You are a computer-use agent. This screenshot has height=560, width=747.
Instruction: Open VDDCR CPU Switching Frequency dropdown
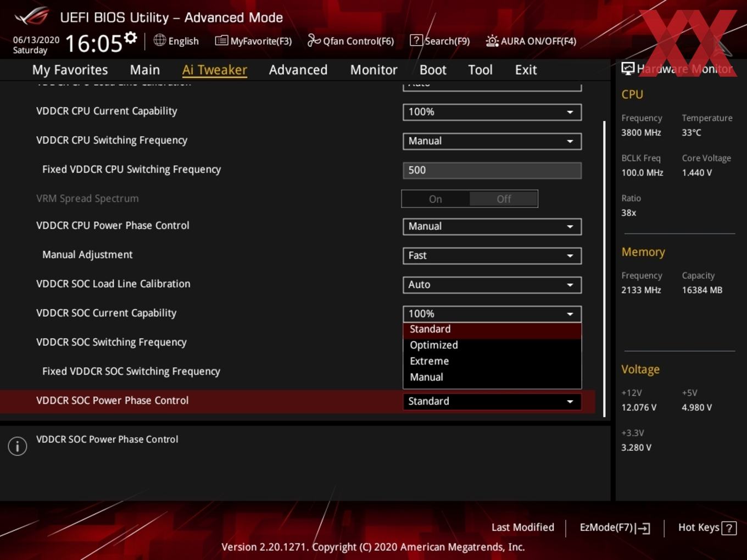[492, 141]
